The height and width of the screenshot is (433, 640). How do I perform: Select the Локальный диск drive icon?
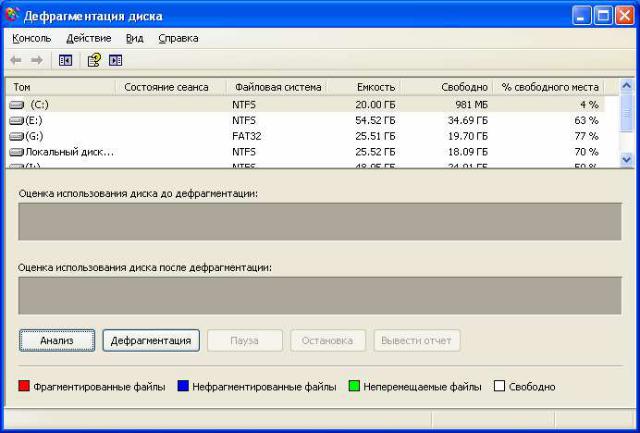point(17,152)
